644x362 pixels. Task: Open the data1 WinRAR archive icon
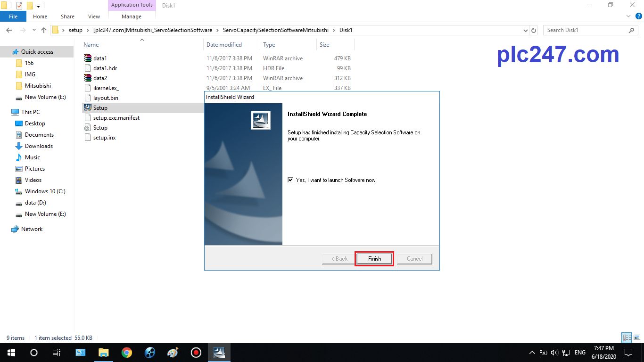coord(88,58)
